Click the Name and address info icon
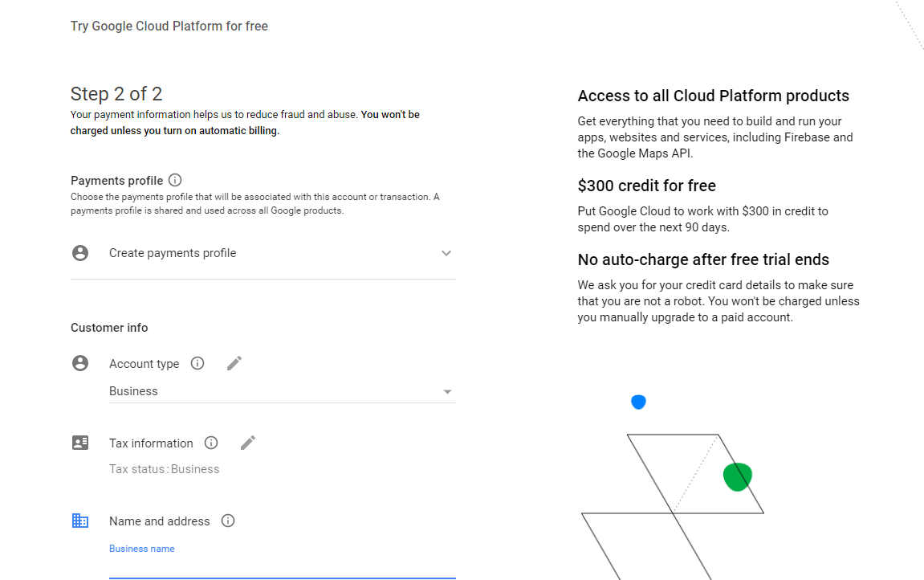Viewport: 924px width, 580px height. [x=228, y=521]
